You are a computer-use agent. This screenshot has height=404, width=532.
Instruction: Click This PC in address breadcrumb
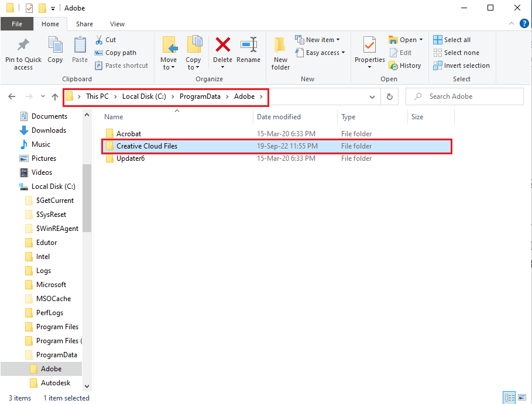pos(97,96)
